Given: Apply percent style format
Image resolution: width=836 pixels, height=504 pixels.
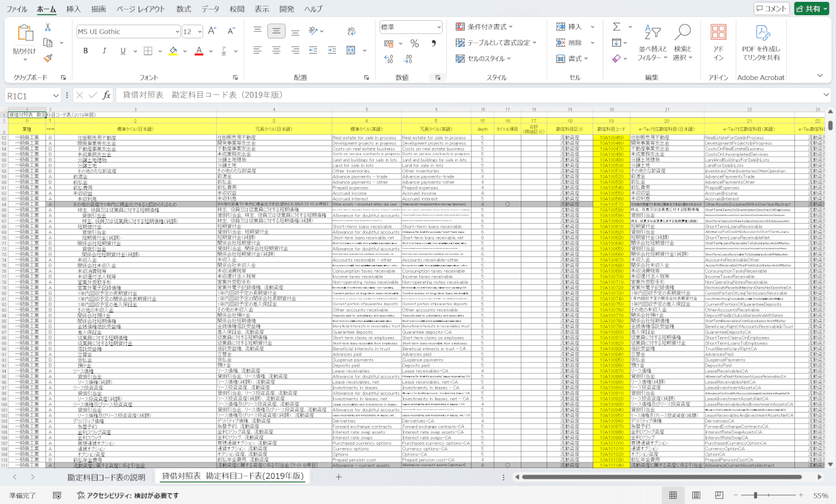Looking at the screenshot, I should pos(414,43).
